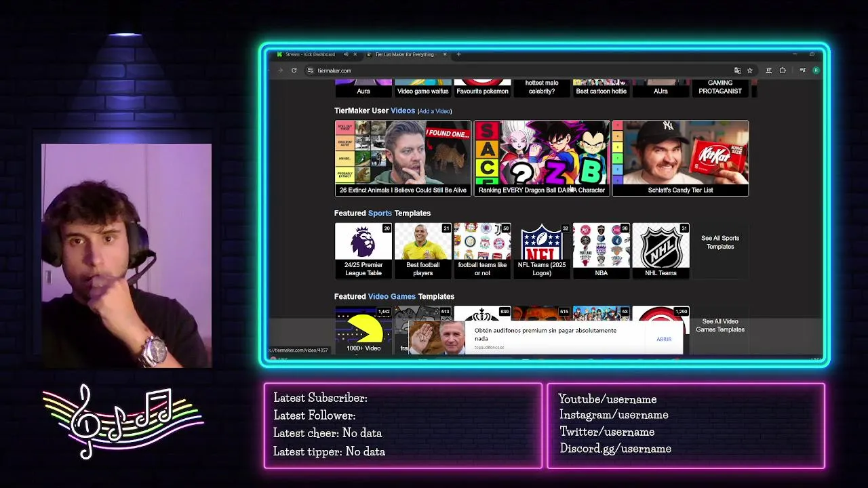Click the Twitter/username overlay text
This screenshot has height=488, width=868.
point(607,432)
